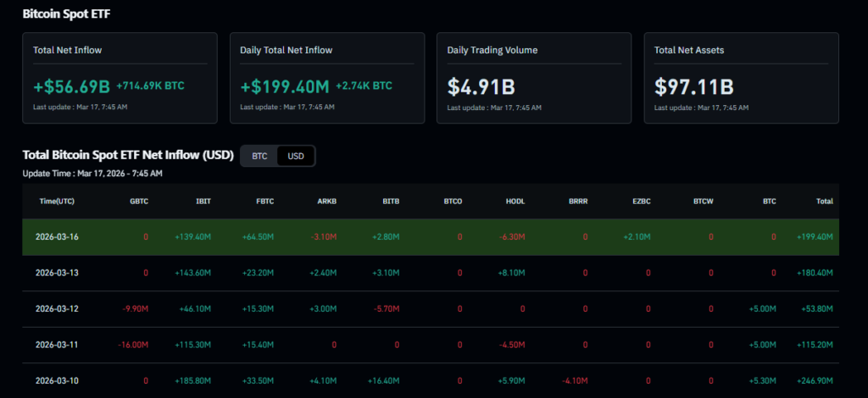Click the +46.10M IBIT value
868x398 pixels.
(195, 308)
